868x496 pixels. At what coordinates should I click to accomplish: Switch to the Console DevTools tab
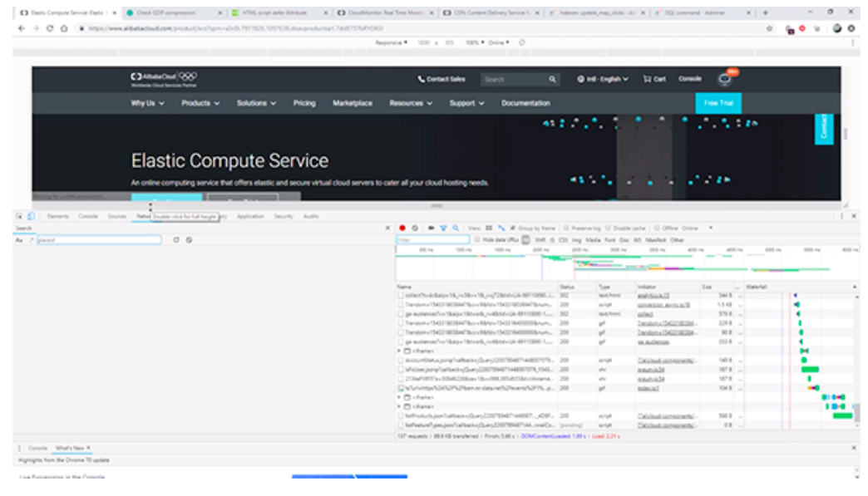88,216
